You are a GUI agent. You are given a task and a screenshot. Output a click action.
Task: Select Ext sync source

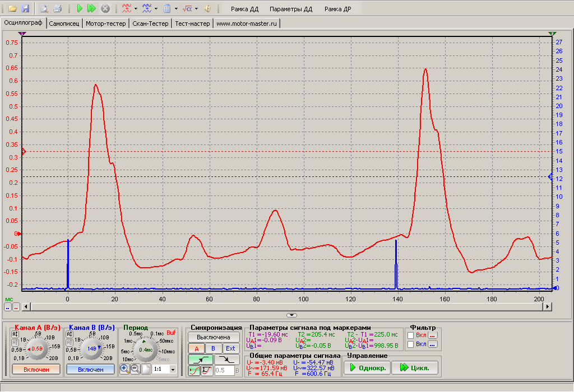pyautogui.click(x=230, y=348)
